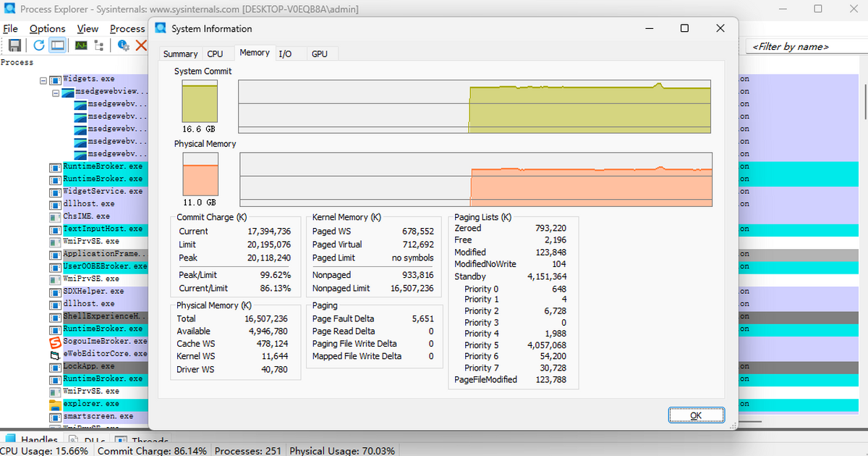
Task: Click the Processes: 251 status bar entry
Action: (x=248, y=451)
